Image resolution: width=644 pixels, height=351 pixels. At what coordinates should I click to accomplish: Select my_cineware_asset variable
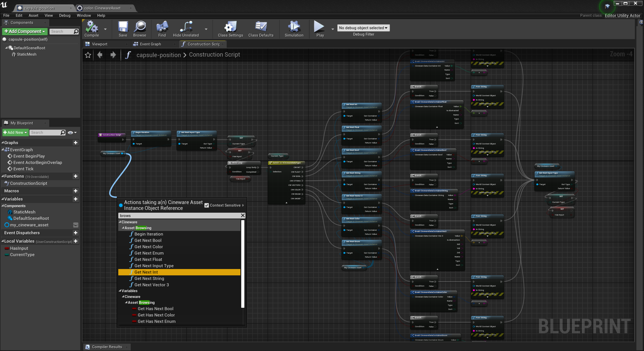(x=29, y=225)
